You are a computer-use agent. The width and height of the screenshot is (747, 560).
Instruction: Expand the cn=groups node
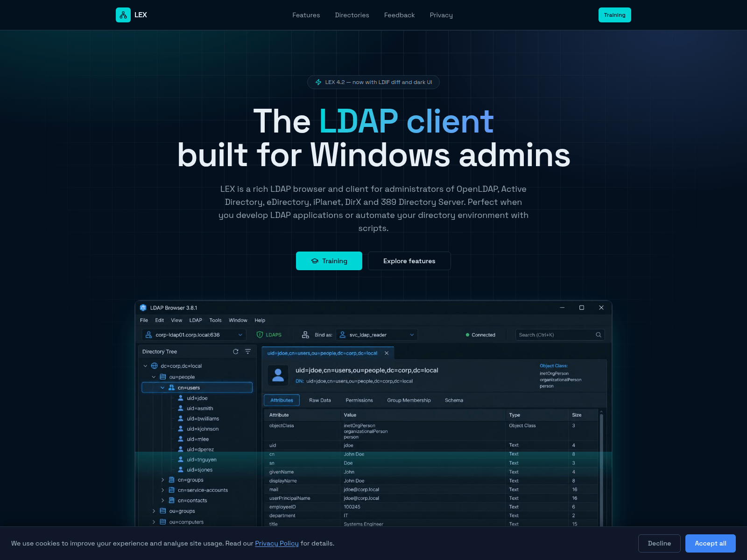[162, 480]
